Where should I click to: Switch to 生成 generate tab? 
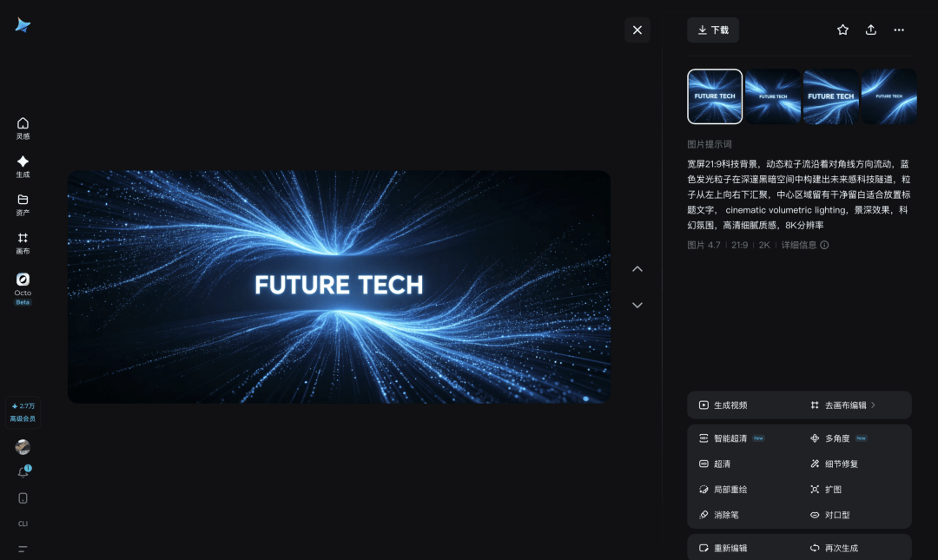(23, 167)
